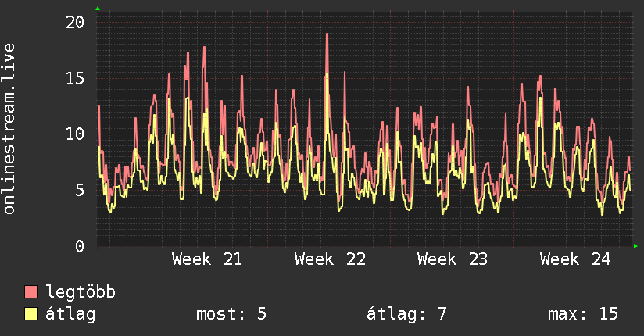This screenshot has width=644, height=336.
Task: Click the y-axis value 0
Action: click(x=80, y=246)
